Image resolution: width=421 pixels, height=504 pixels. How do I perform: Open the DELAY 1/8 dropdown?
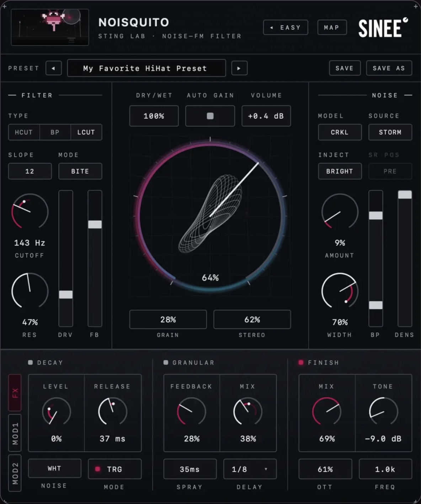pyautogui.click(x=250, y=469)
